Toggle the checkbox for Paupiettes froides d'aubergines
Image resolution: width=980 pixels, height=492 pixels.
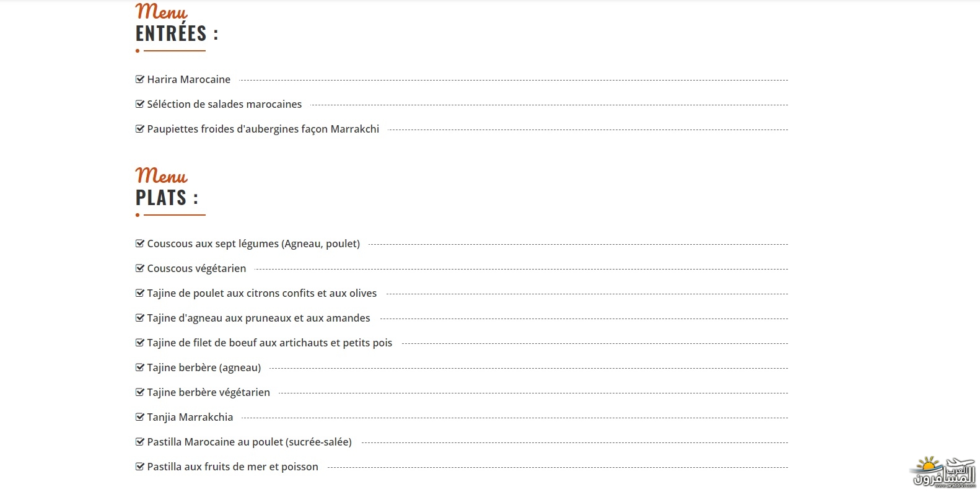click(140, 129)
